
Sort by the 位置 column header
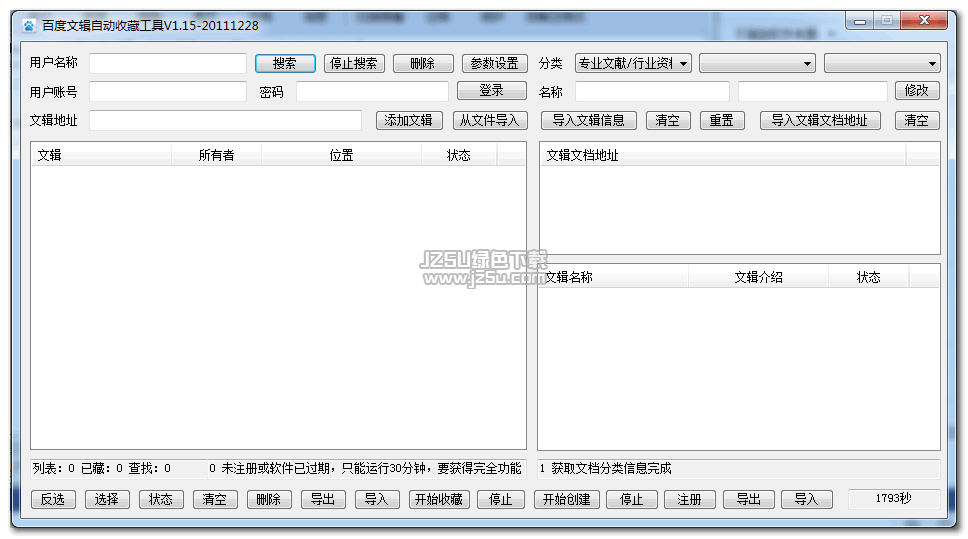point(341,155)
